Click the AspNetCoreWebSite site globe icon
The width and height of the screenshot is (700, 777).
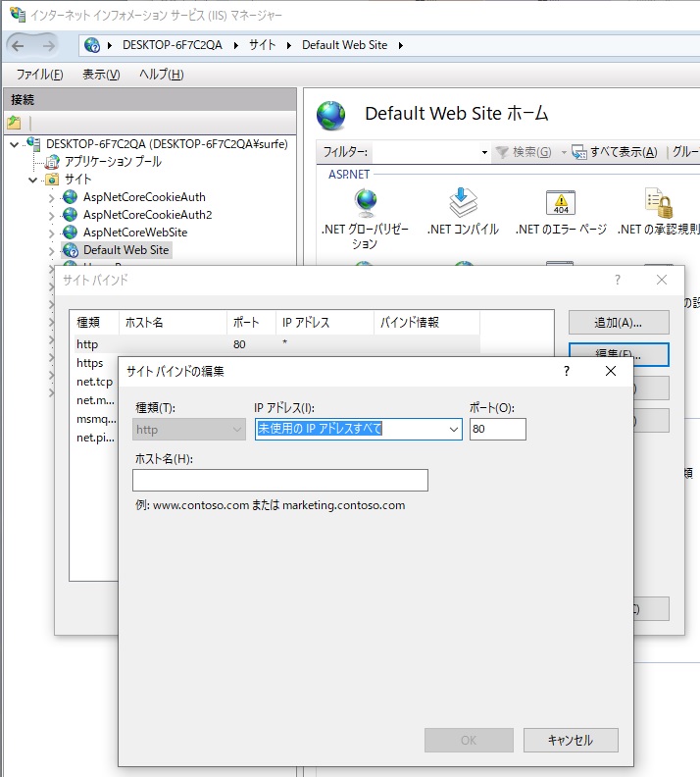tap(71, 232)
